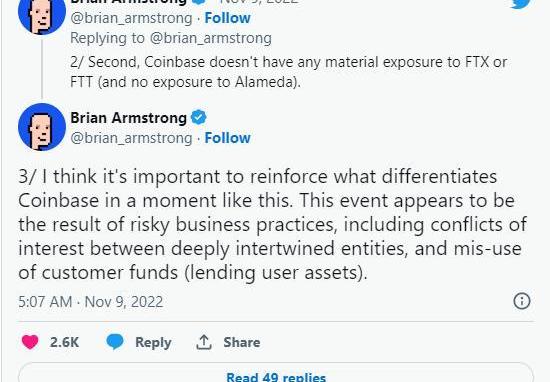This screenshot has width=550, height=382.
Task: Click the Share label
Action: point(242,342)
